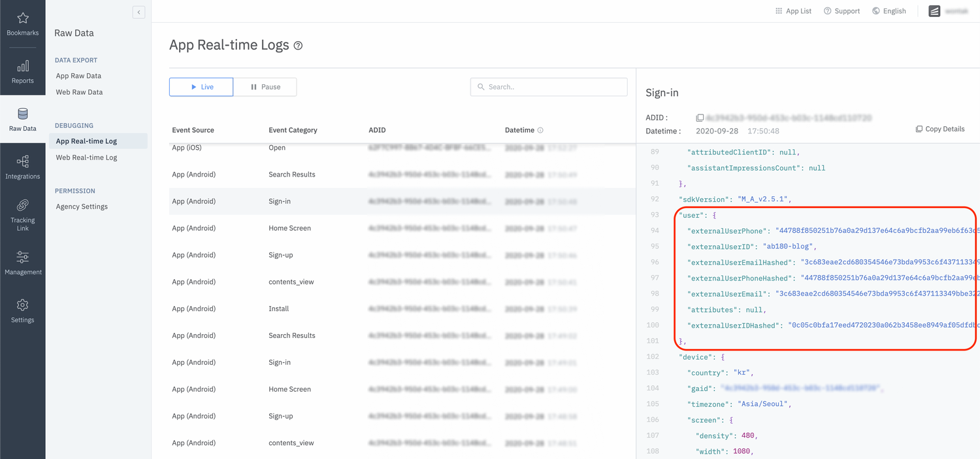Open Agency Settings page
The image size is (980, 459).
82,207
